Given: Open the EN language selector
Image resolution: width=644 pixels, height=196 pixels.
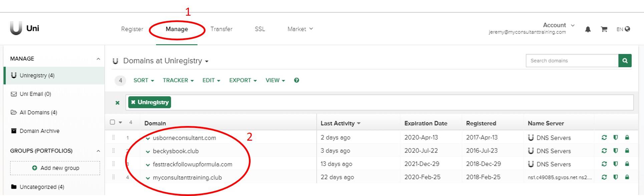Looking at the screenshot, I should click(x=623, y=29).
